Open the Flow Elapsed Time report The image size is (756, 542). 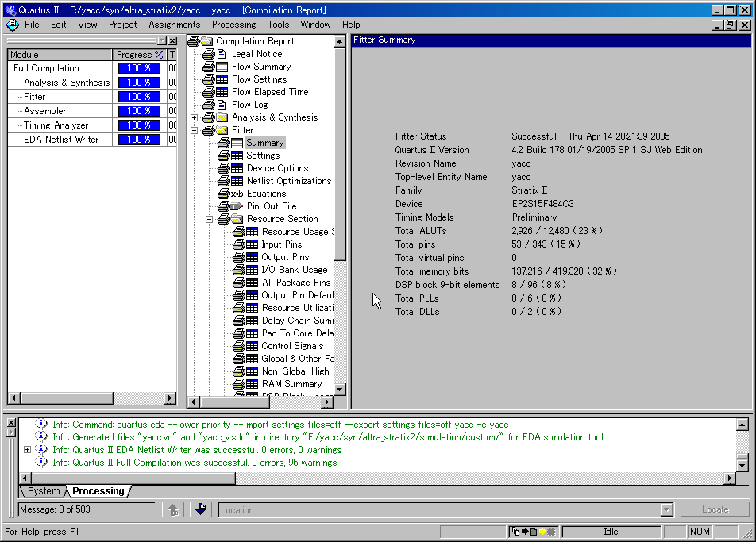[269, 92]
